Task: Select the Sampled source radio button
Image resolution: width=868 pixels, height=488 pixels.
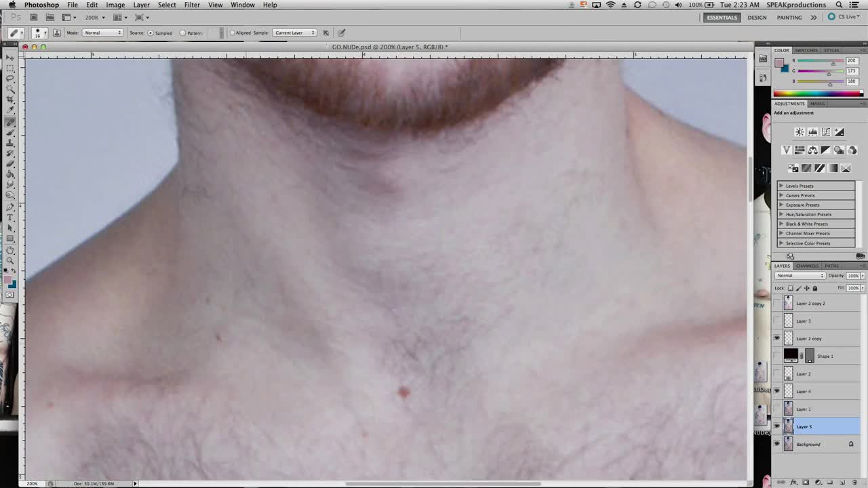Action: [x=151, y=33]
